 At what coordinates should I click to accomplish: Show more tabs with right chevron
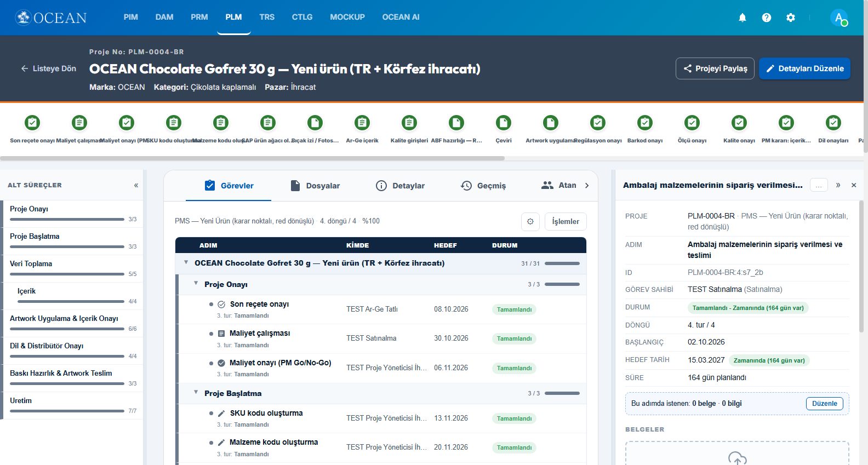tap(587, 186)
